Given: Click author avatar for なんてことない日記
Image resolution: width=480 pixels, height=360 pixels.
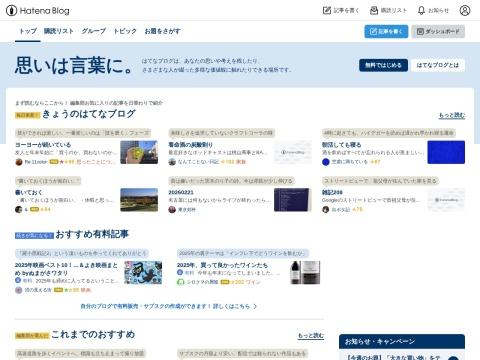Looking at the screenshot, I should pos(172,162).
